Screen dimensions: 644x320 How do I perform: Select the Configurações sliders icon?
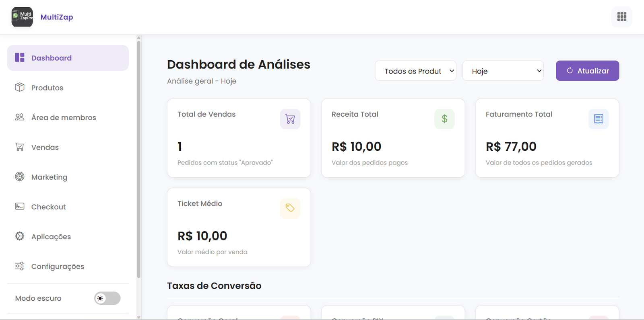[19, 266]
